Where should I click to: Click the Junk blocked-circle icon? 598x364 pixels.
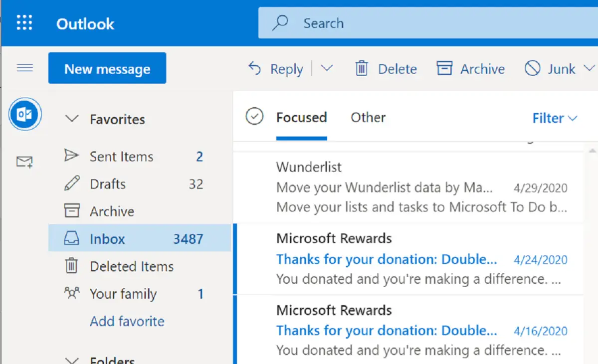coord(532,69)
